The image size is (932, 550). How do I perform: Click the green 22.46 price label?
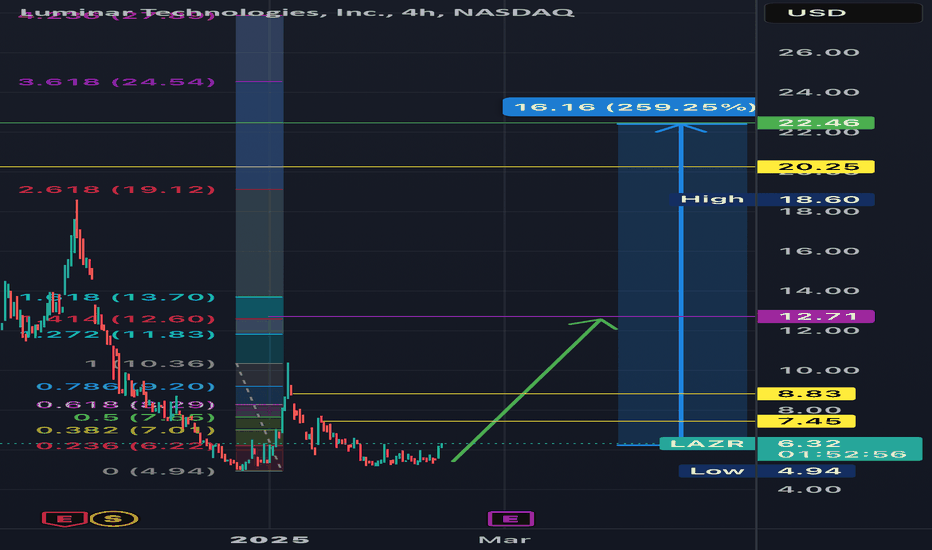point(816,123)
